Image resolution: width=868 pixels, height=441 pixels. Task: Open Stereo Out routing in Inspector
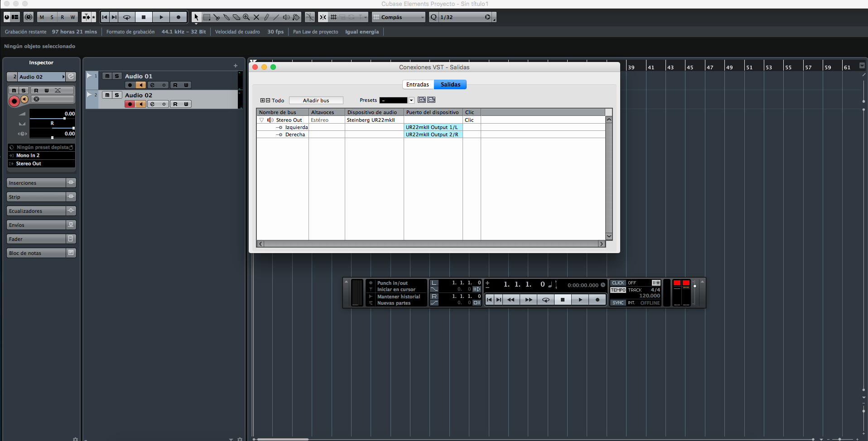pyautogui.click(x=41, y=163)
